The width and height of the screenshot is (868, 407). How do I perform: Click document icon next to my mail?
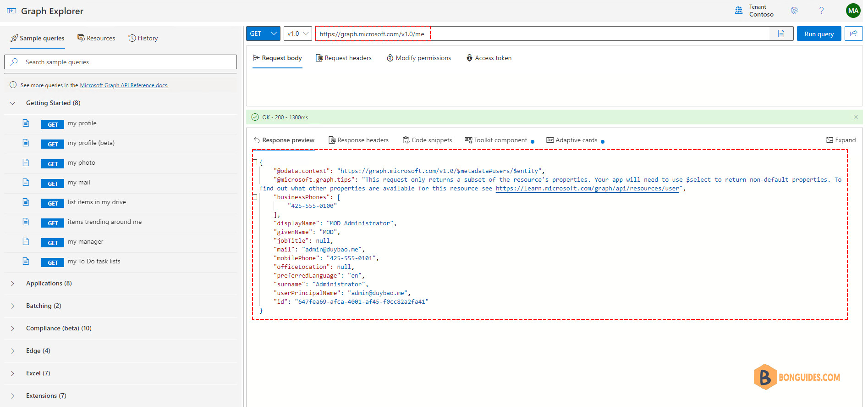(x=26, y=182)
